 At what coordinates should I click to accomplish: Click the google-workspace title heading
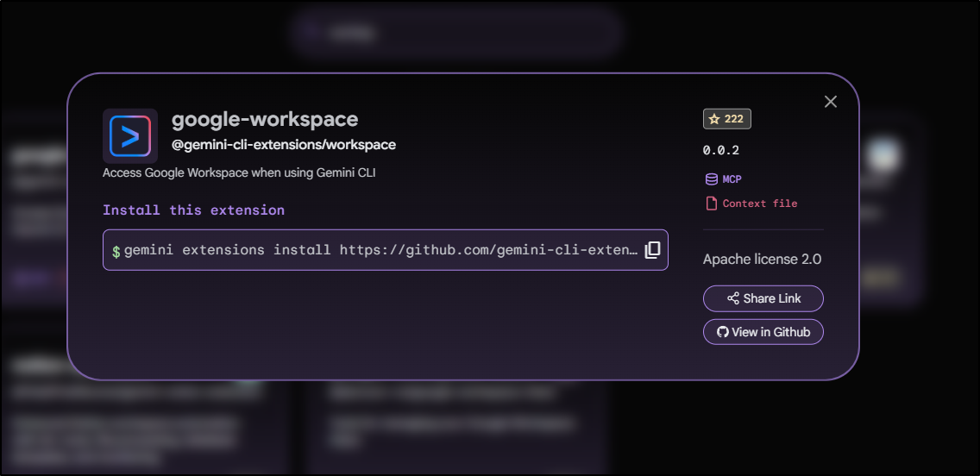point(265,119)
